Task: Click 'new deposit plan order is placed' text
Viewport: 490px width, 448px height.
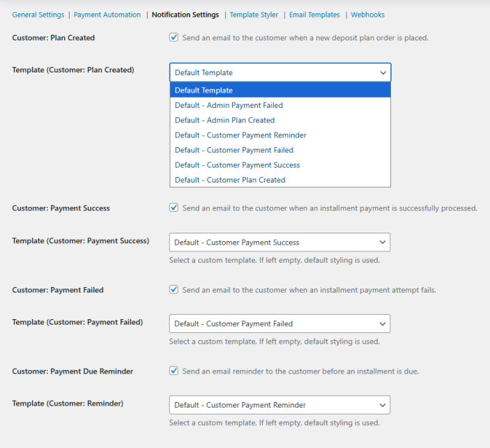Action: tap(372, 38)
